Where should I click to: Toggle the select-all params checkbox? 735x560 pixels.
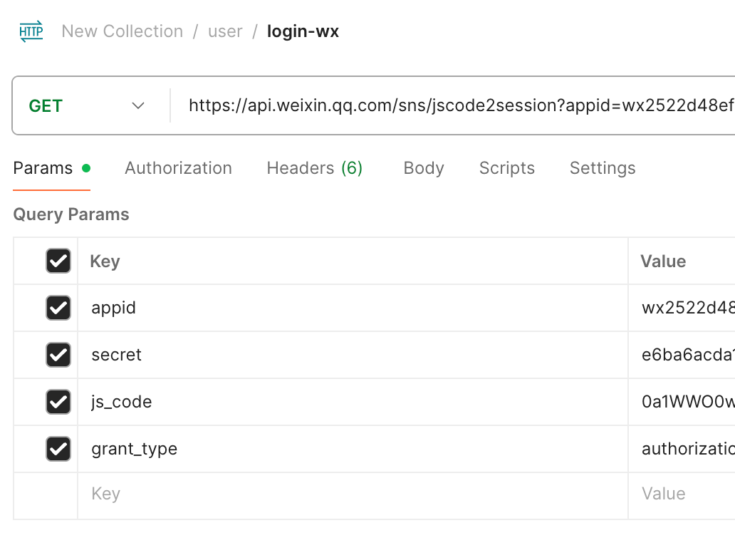pos(58,261)
